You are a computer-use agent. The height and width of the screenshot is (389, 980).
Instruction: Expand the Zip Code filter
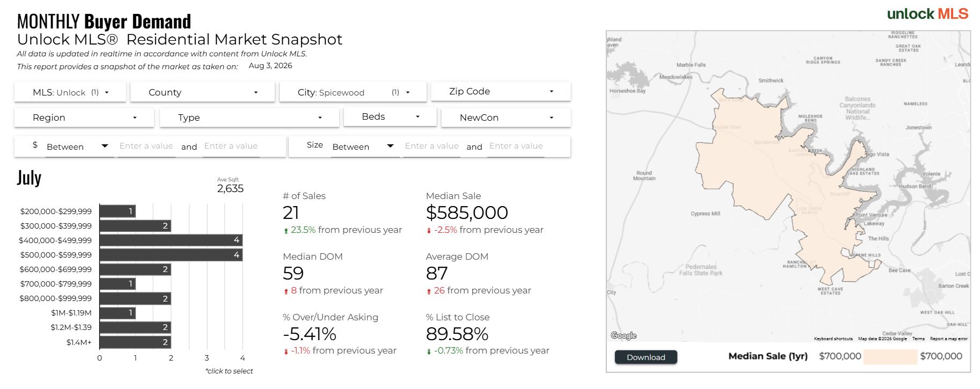click(x=501, y=92)
